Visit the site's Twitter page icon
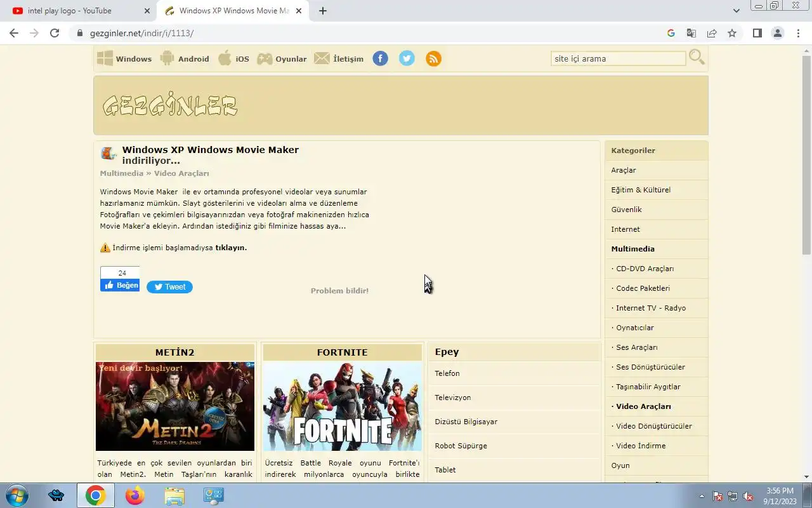The width and height of the screenshot is (812, 508). pos(407,58)
